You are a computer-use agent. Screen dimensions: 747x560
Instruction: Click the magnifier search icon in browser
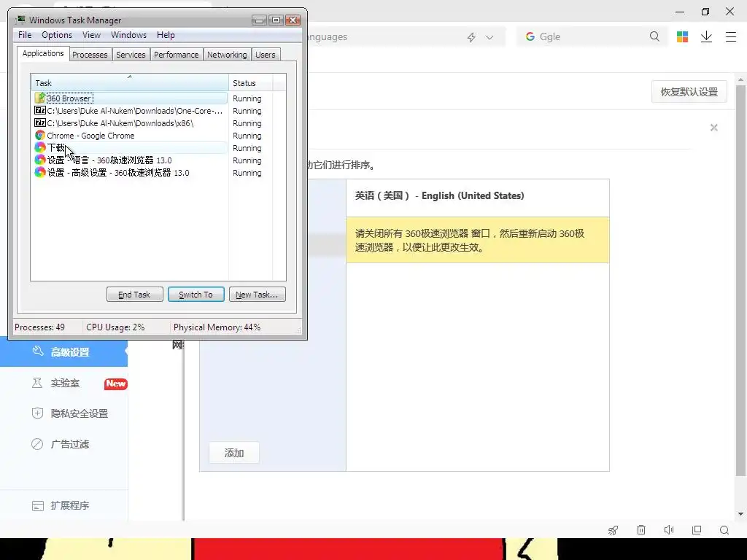pyautogui.click(x=654, y=36)
